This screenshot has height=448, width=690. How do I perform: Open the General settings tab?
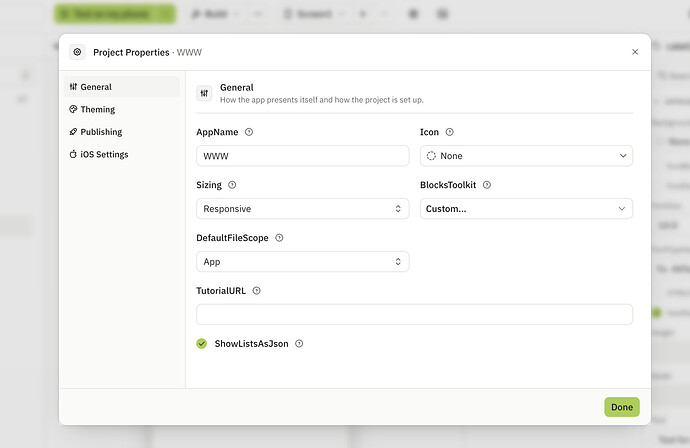coord(122,87)
